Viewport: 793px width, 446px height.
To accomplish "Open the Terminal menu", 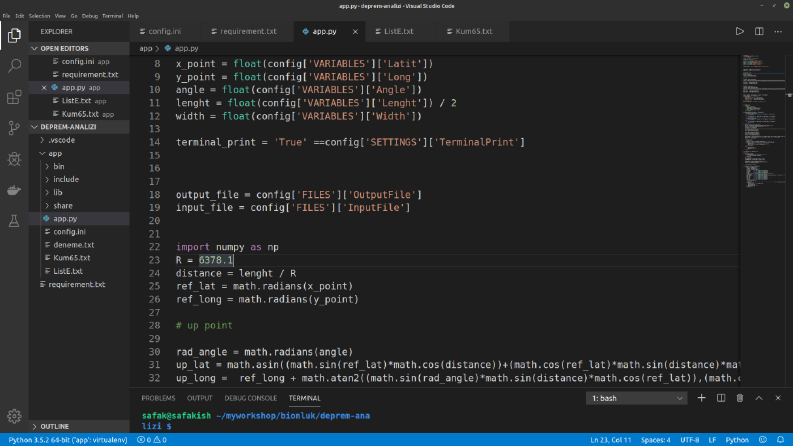I will click(112, 16).
